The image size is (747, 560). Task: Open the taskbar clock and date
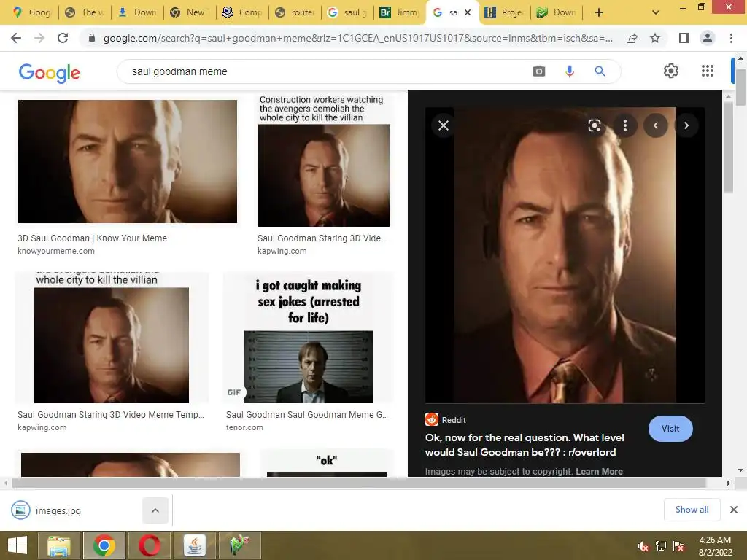click(715, 546)
